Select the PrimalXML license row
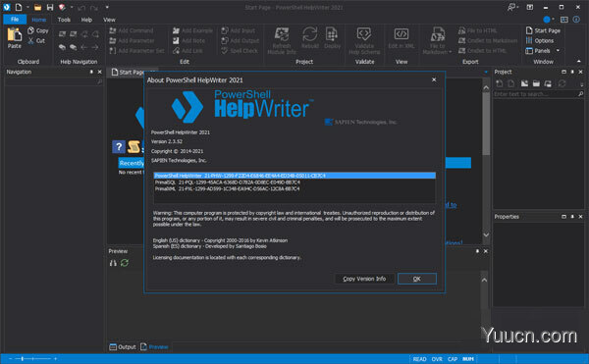 tap(294, 188)
